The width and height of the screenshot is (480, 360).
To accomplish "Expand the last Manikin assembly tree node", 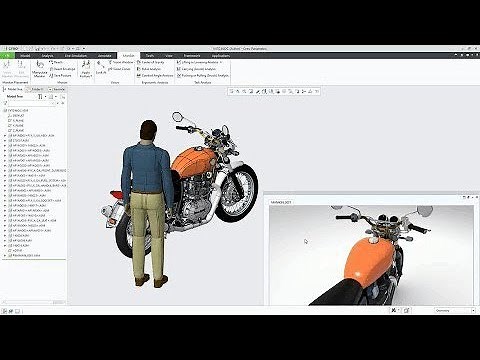I will click(x=5, y=255).
